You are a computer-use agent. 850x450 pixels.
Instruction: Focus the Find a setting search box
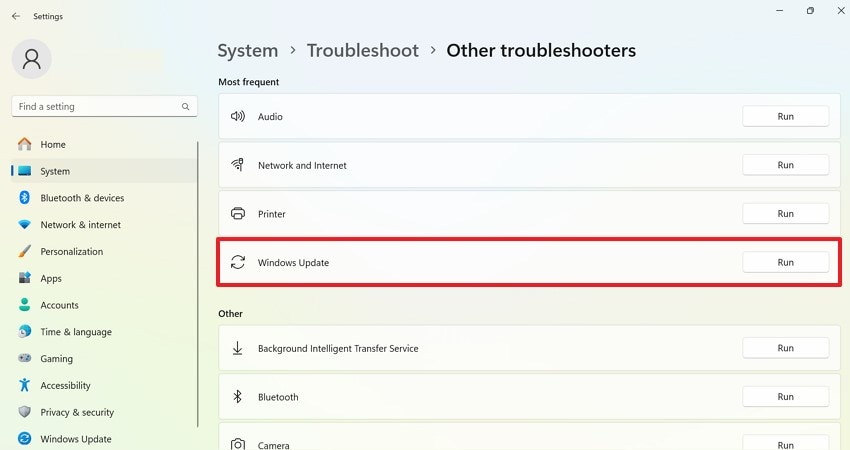point(104,106)
